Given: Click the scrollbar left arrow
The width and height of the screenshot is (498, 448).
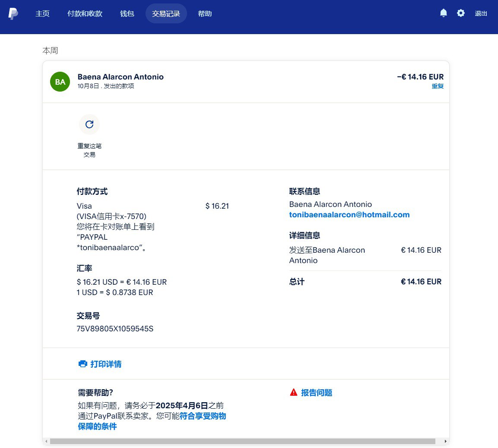Looking at the screenshot, I should click(x=46, y=442).
